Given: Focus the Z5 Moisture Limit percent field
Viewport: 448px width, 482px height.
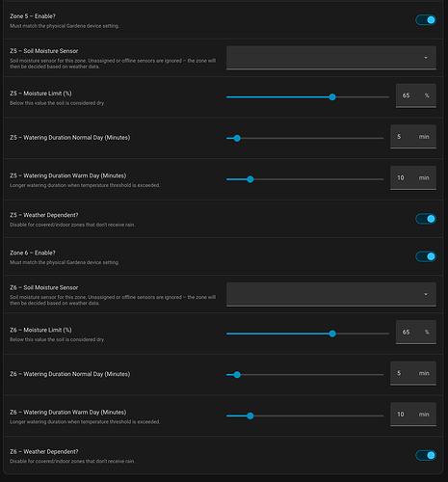Looking at the screenshot, I should [416, 95].
